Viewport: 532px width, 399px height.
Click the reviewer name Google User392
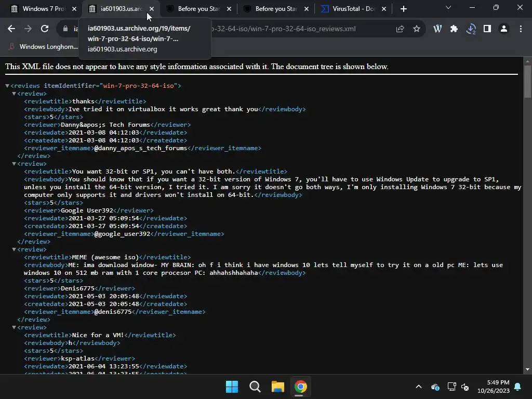[x=87, y=211]
